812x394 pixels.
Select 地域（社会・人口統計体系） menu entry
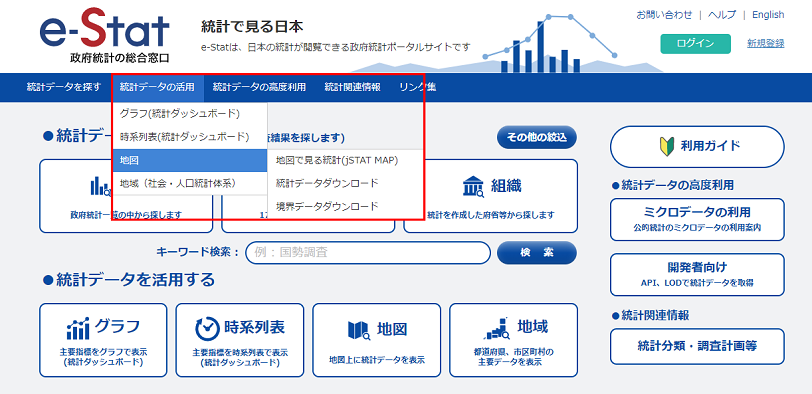point(190,183)
